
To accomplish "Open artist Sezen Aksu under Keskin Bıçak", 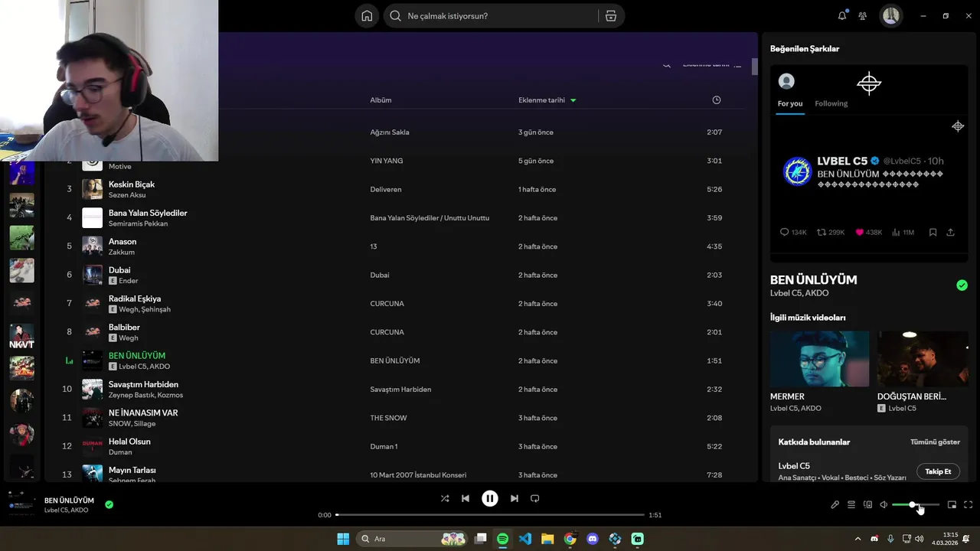I will (x=127, y=195).
